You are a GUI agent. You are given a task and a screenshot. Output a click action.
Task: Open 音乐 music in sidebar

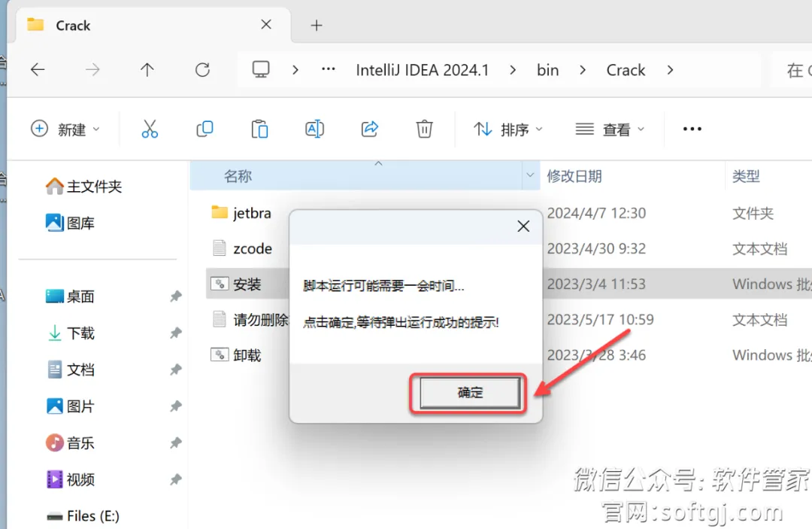70,443
